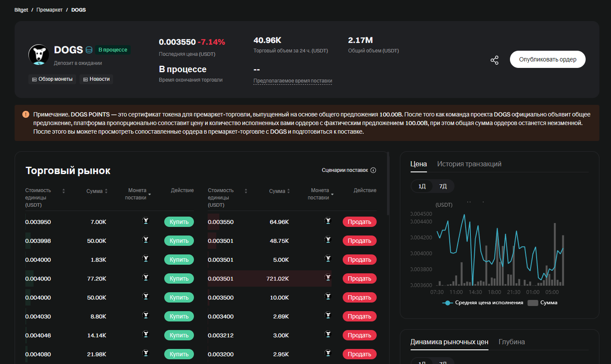This screenshot has height=364, width=611.
Task: Click the info icon beside Сценарии поставок
Action: point(373,170)
